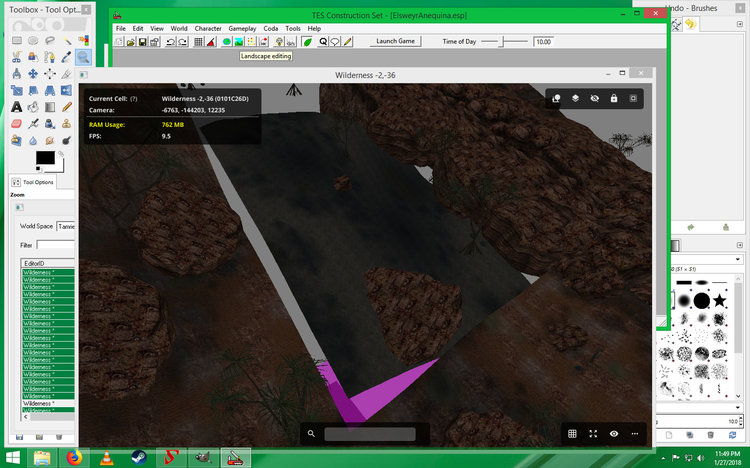The width and height of the screenshot is (750, 468).
Task: Select the star-shaped brush thumbnail
Action: pos(719,301)
